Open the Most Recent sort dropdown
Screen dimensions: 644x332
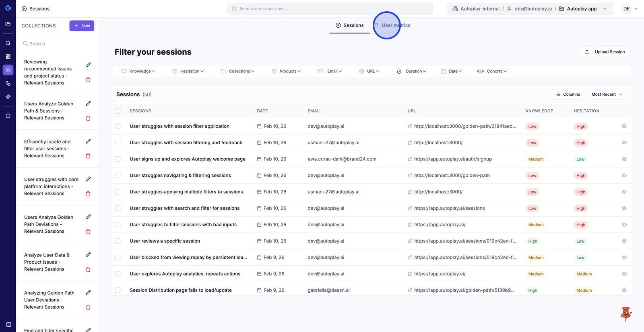point(607,94)
